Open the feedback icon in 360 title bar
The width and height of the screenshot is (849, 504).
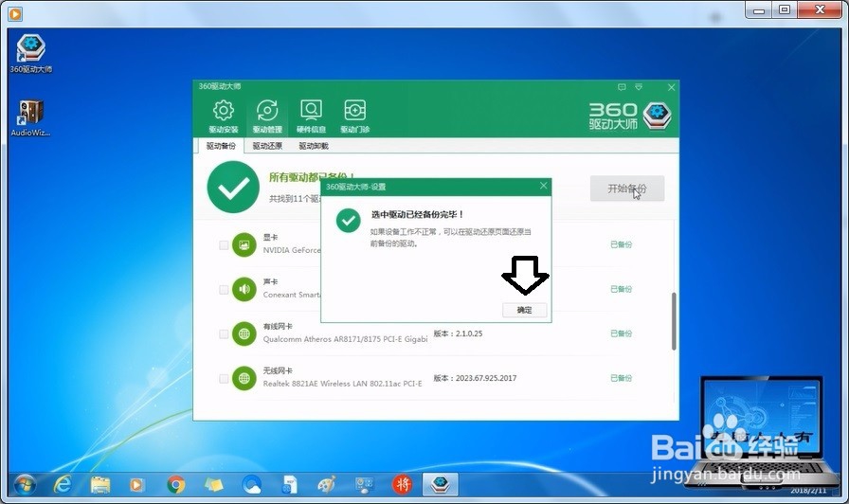click(x=622, y=86)
